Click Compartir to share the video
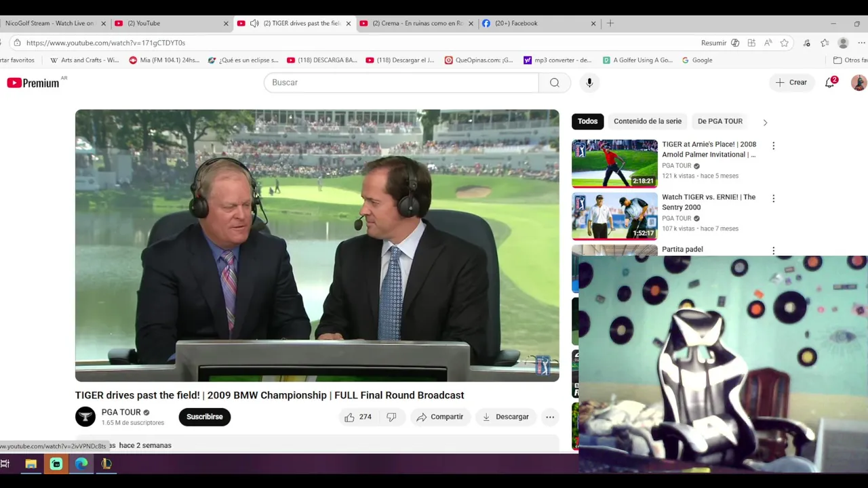Viewport: 868px width, 488px height. coord(440,417)
